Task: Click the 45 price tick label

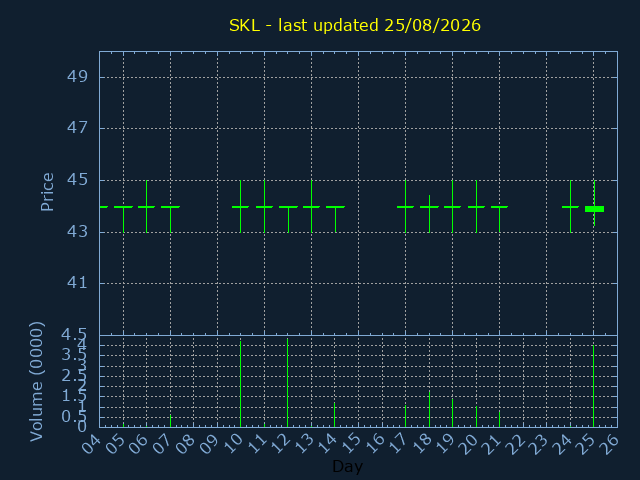Action: 77,179
